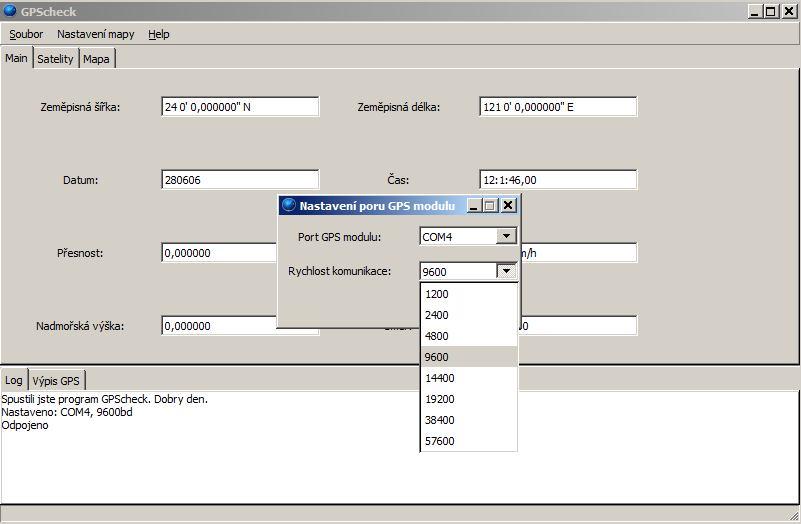This screenshot has width=801, height=524.
Task: Click the GPS module dialog globe icon
Action: 289,205
